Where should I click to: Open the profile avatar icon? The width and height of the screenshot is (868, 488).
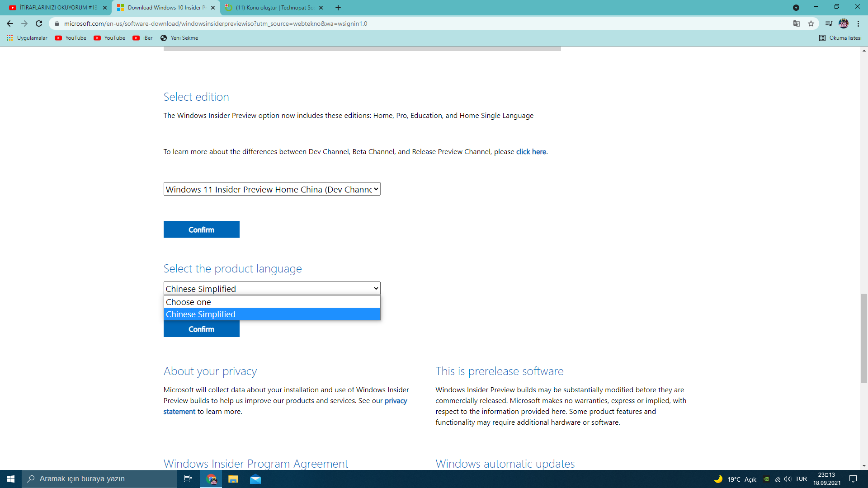click(844, 23)
